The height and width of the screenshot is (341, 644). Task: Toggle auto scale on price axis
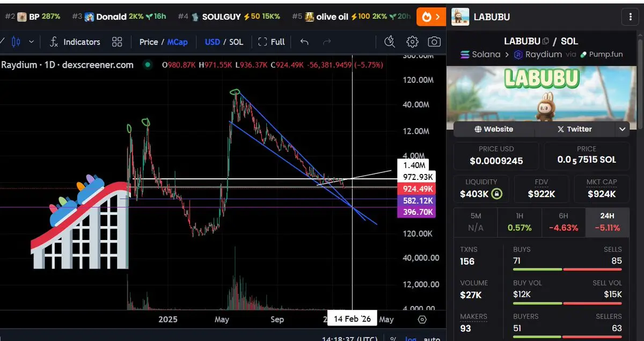[431, 339]
